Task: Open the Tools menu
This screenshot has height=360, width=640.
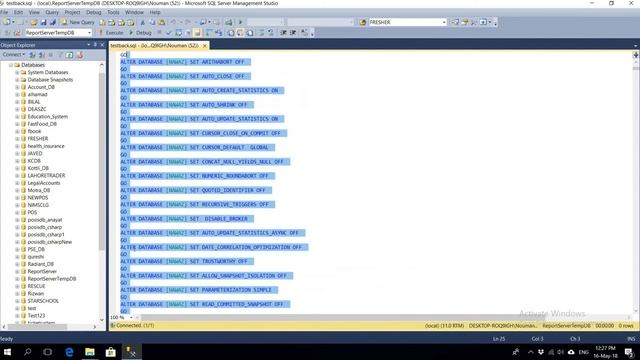Action: point(113,12)
